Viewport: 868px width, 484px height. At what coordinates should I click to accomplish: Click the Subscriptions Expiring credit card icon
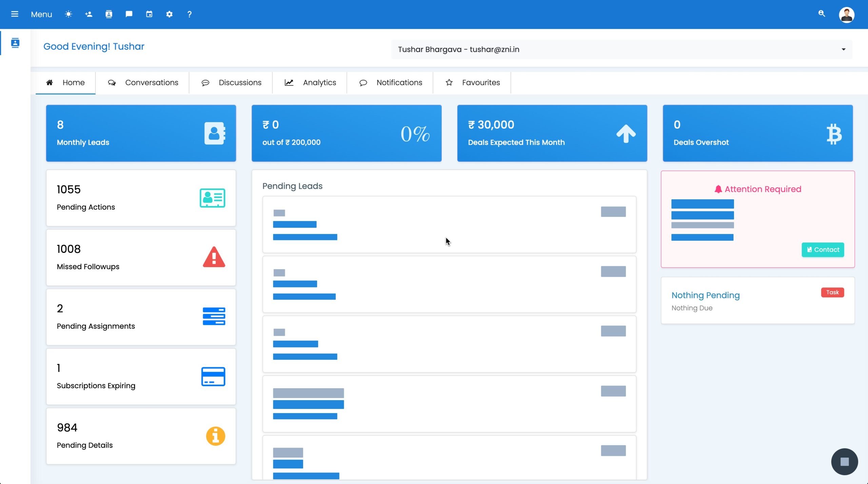point(213,376)
